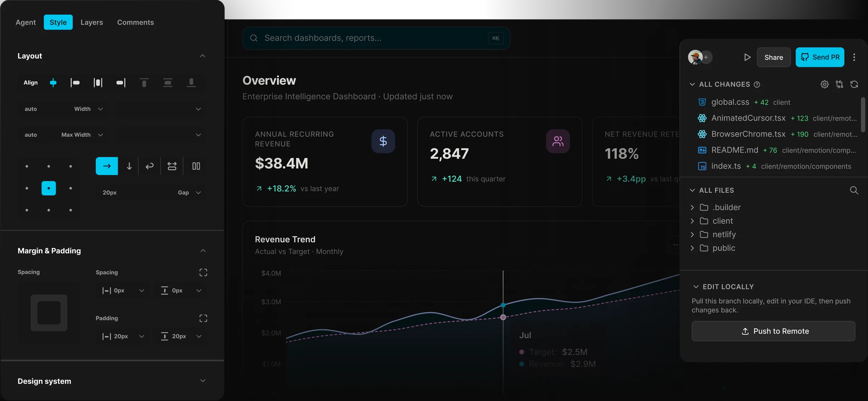Toggle the wrap (return arrow) layout option
This screenshot has height=401, width=868.
tap(149, 166)
